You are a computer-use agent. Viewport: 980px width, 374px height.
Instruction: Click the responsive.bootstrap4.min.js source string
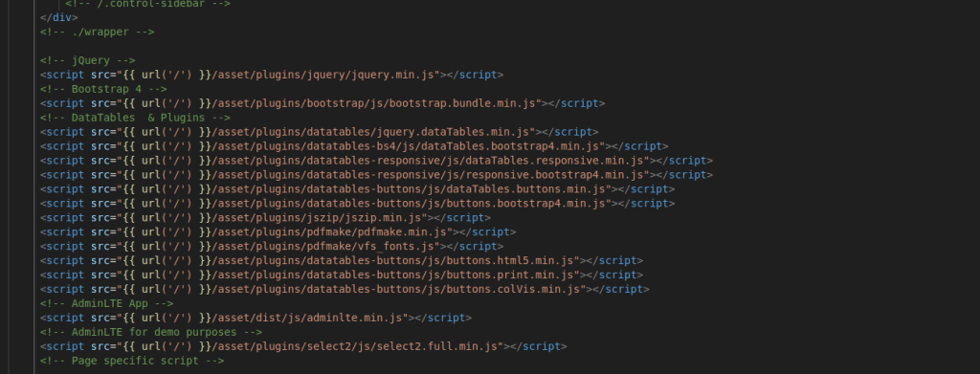pos(431,175)
